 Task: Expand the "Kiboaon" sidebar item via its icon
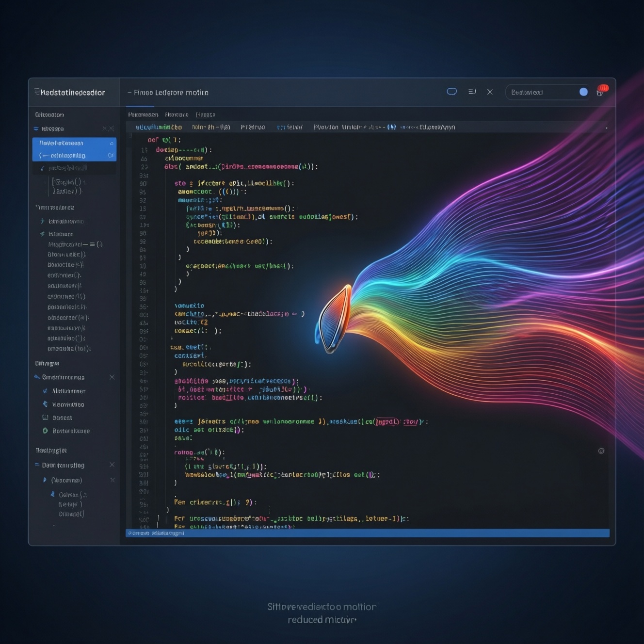pos(42,234)
